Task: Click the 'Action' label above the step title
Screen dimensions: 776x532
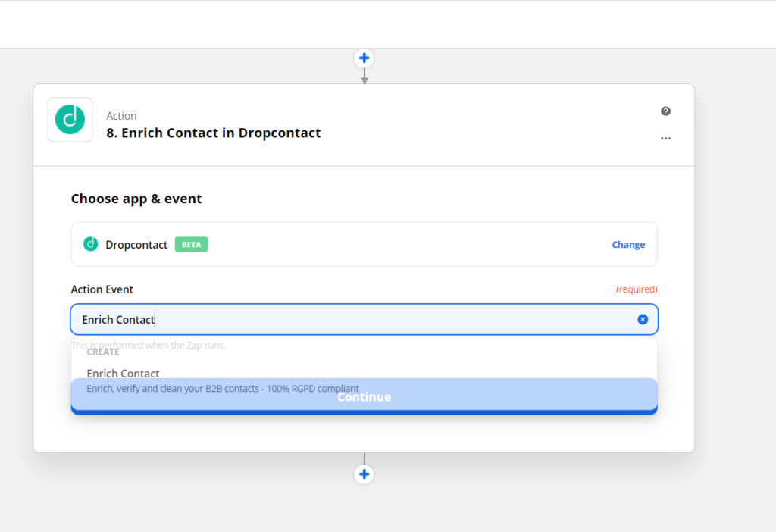Action: point(121,116)
